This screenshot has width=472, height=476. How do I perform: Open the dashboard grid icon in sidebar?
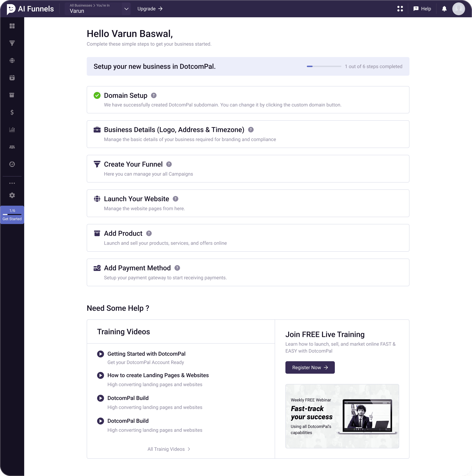tap(12, 26)
